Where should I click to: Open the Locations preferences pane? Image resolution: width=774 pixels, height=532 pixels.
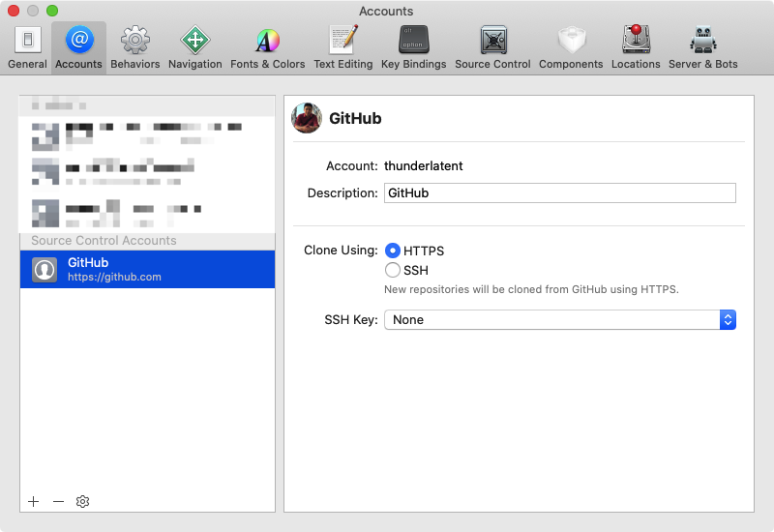636,47
